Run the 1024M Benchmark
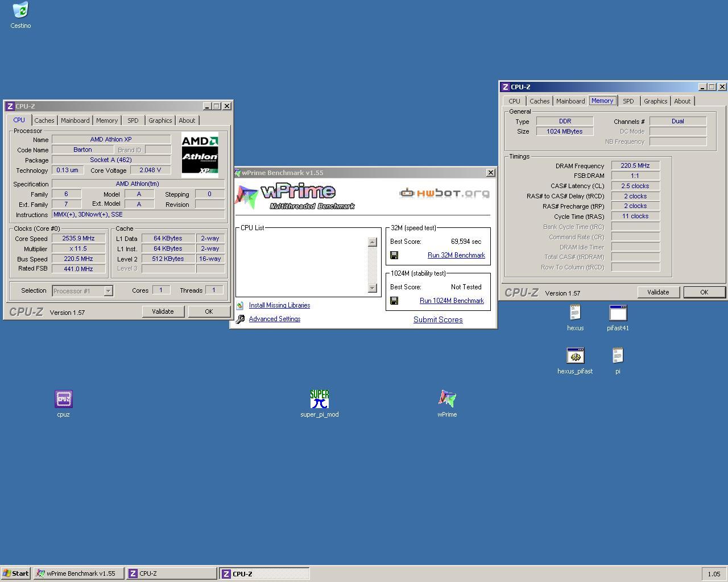The image size is (728, 582). coord(452,301)
